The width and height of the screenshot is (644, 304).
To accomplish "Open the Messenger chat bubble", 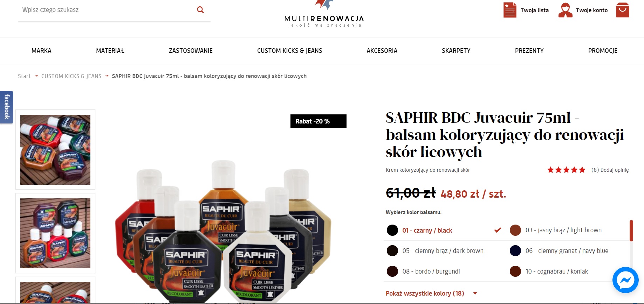I will (625, 280).
